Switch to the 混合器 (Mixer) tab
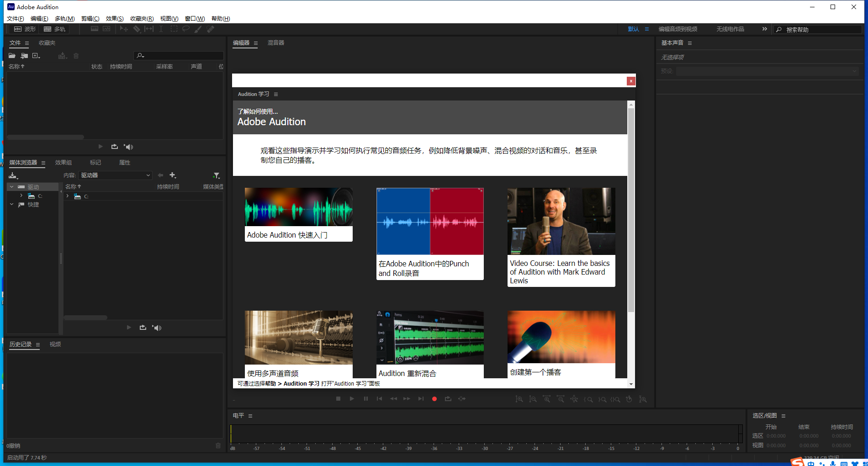The image size is (868, 466). click(276, 42)
